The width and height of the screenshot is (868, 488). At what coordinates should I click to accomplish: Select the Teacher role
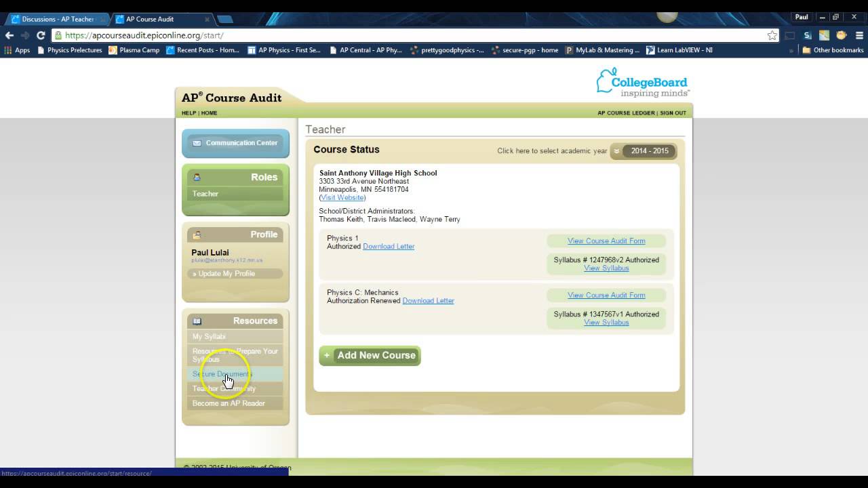click(235, 194)
